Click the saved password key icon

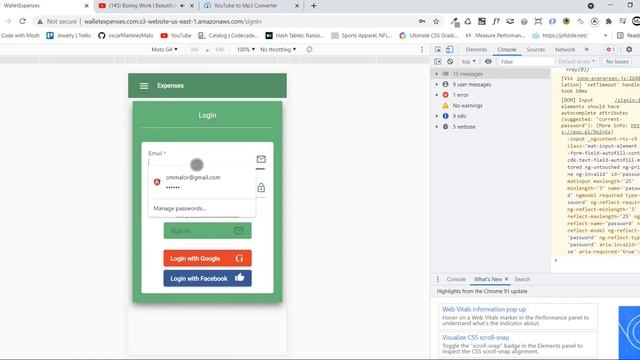coord(422,21)
